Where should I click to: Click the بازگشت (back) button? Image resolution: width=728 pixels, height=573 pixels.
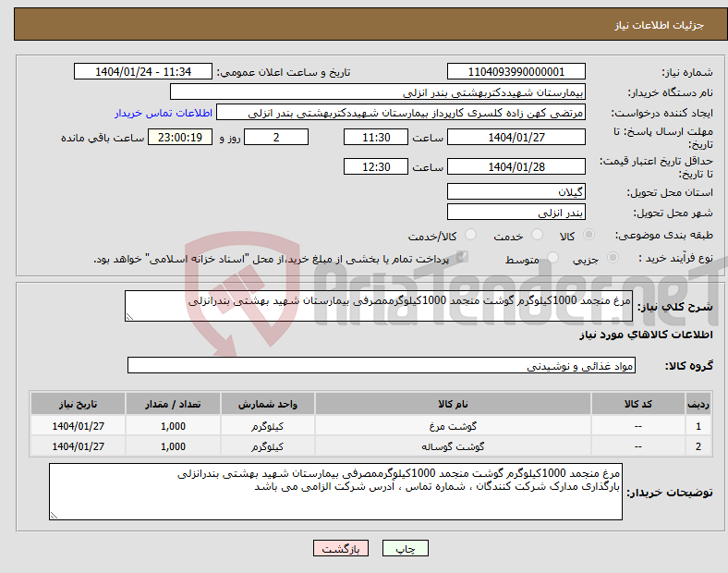click(341, 548)
